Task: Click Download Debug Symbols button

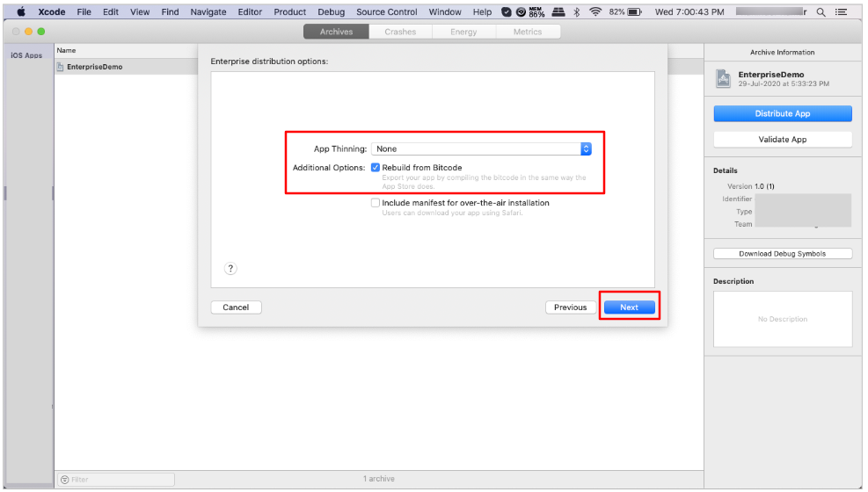Action: pos(782,254)
